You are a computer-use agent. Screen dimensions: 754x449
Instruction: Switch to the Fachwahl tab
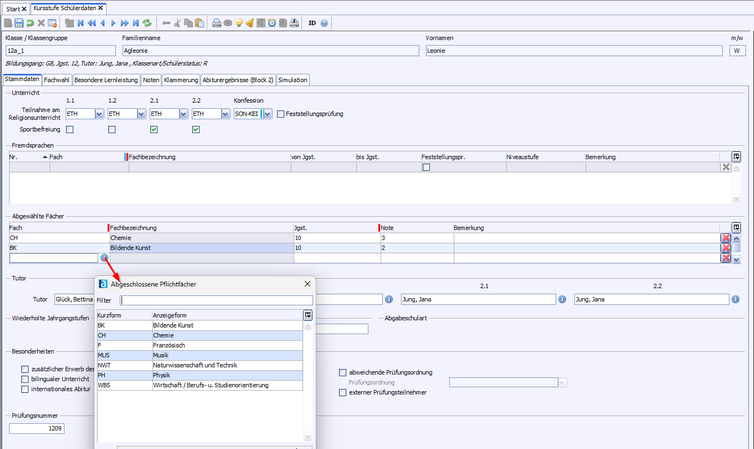(x=57, y=79)
